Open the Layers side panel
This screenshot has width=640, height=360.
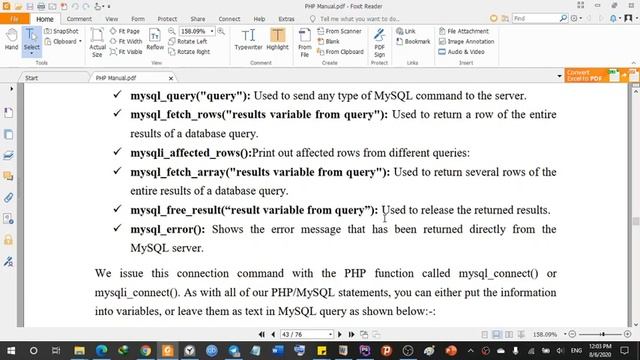tap(8, 155)
